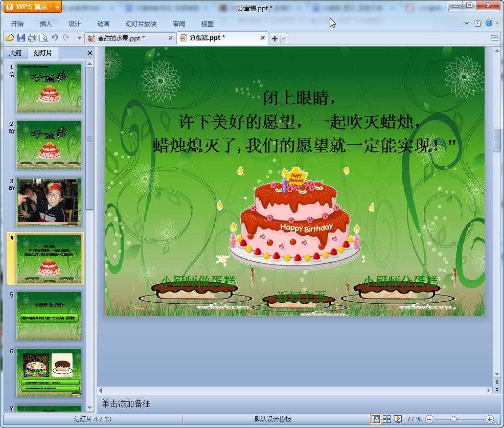Click the editor vertical scroll up arrow

pos(497,51)
